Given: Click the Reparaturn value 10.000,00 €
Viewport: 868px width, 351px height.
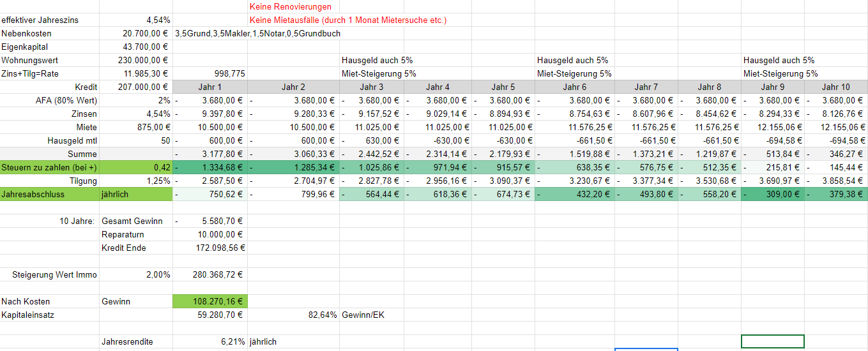Looking at the screenshot, I should tap(220, 235).
